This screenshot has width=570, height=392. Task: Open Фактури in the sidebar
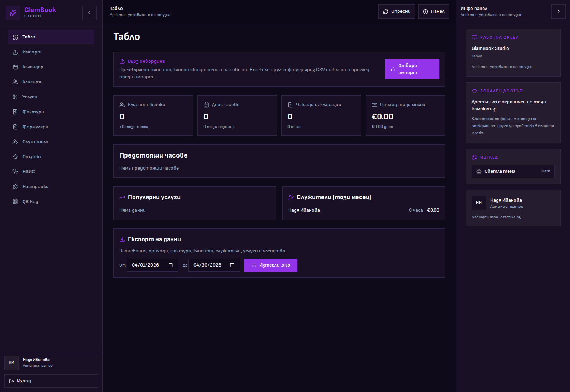click(x=33, y=112)
